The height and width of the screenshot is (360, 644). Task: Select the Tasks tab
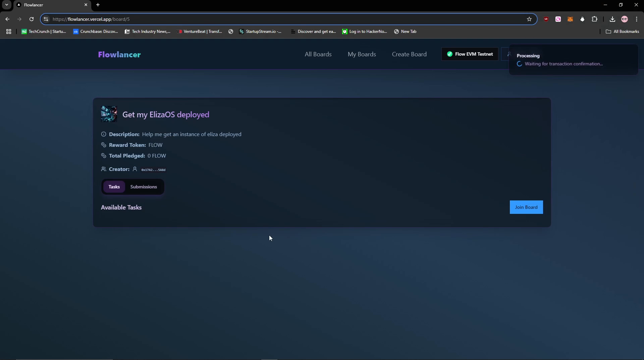pyautogui.click(x=114, y=187)
